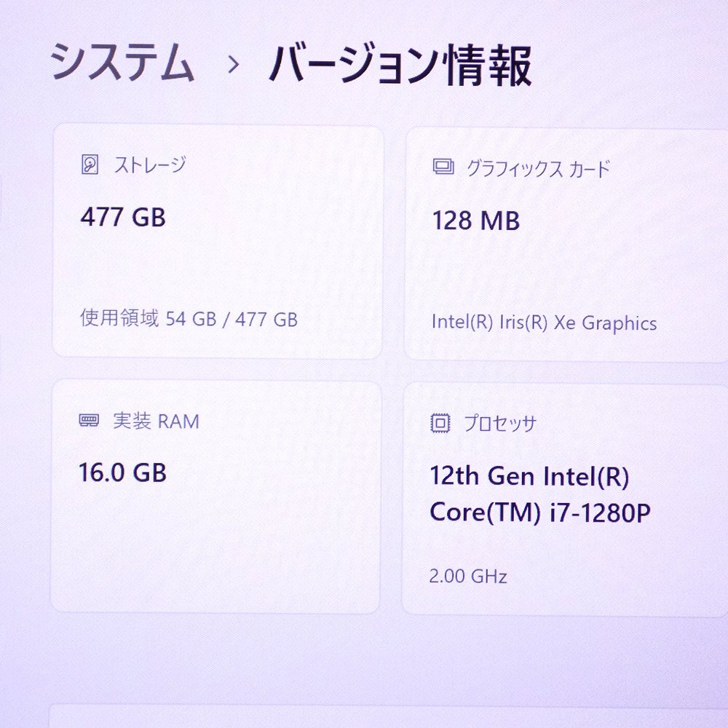This screenshot has height=728, width=728.
Task: Click the processor CPU icon
Action: [440, 424]
